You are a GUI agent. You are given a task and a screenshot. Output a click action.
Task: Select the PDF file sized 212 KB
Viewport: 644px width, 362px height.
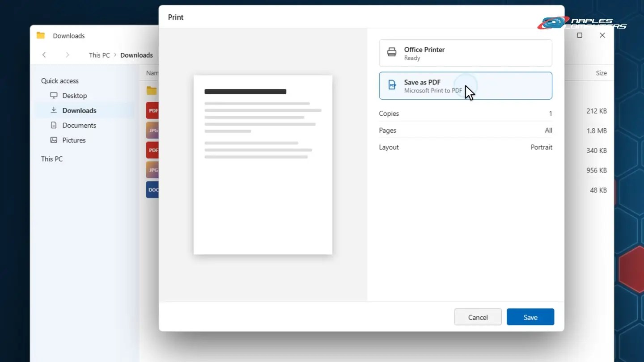coord(153,111)
